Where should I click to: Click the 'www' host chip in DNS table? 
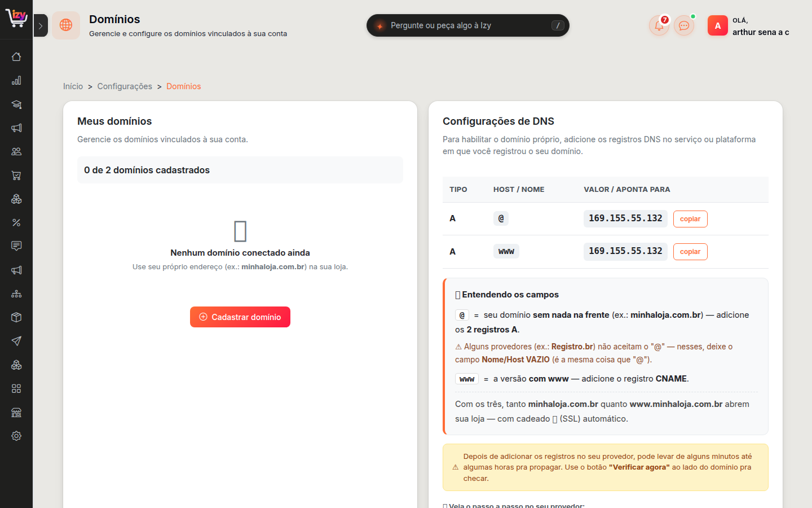[x=506, y=251]
